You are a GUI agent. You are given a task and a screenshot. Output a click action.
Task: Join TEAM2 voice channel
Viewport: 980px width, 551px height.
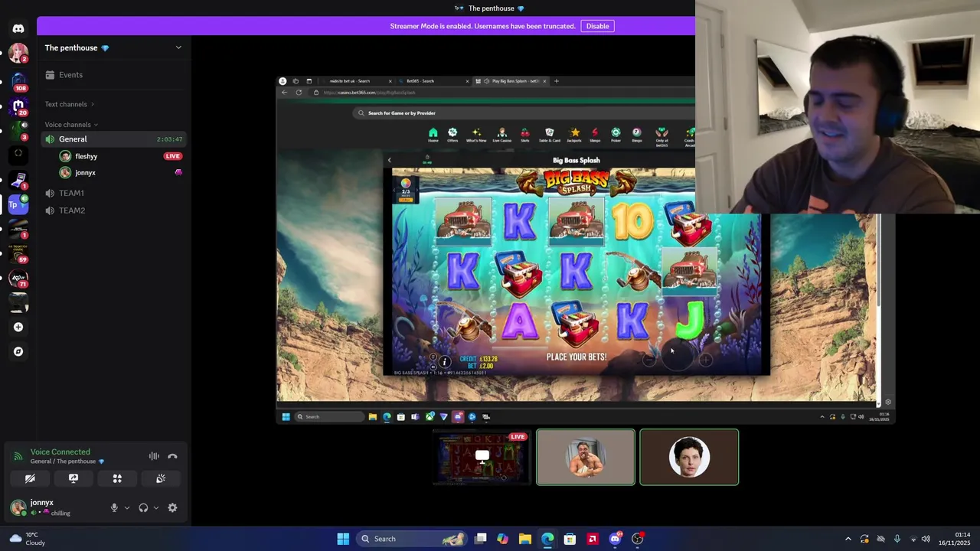pos(114,210)
